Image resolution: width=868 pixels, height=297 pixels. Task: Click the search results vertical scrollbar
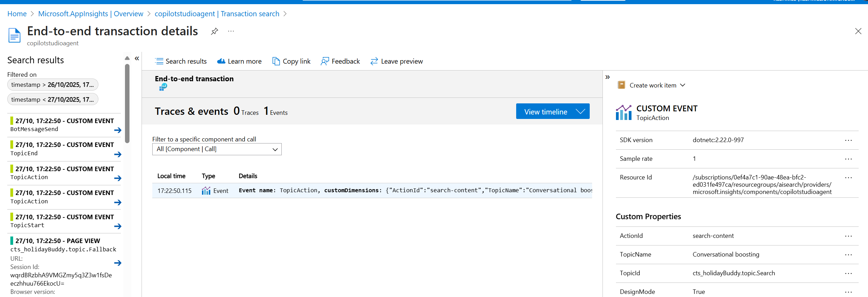(127, 104)
